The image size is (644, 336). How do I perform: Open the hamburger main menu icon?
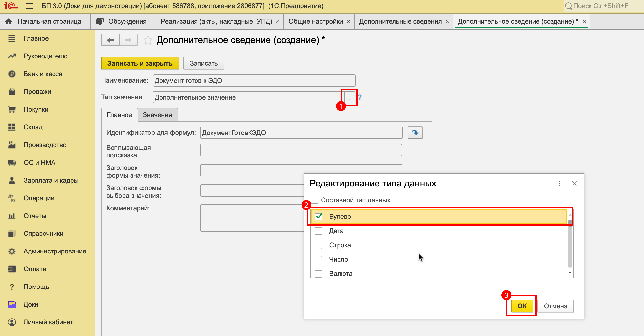30,6
